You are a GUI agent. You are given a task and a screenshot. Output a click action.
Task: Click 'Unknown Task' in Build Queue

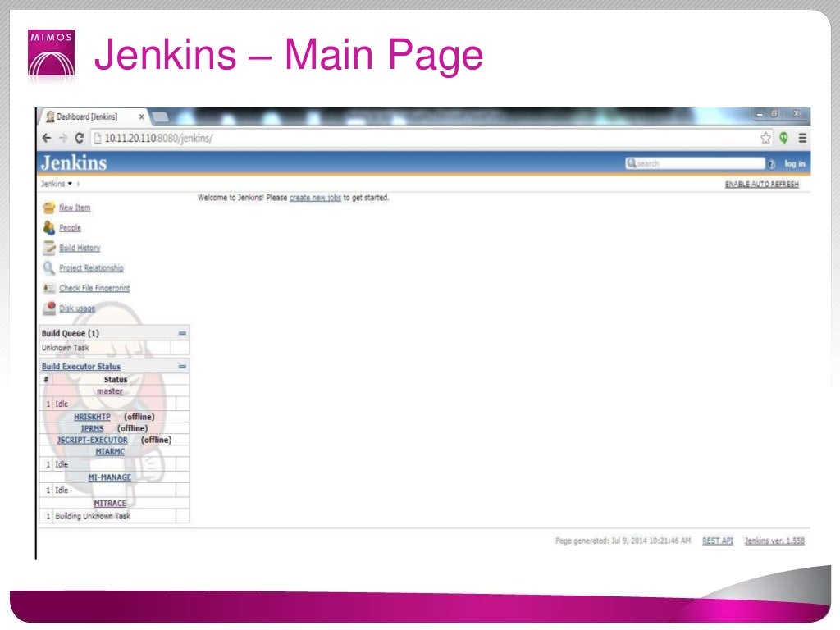tap(66, 348)
